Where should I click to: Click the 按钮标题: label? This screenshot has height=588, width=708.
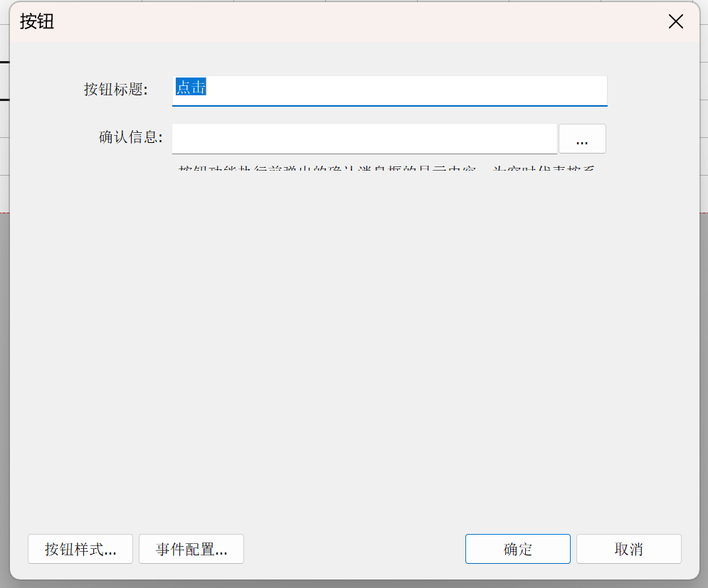[x=115, y=90]
